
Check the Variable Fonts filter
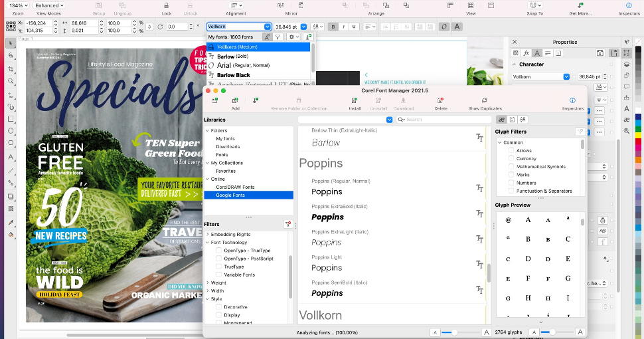coord(218,275)
